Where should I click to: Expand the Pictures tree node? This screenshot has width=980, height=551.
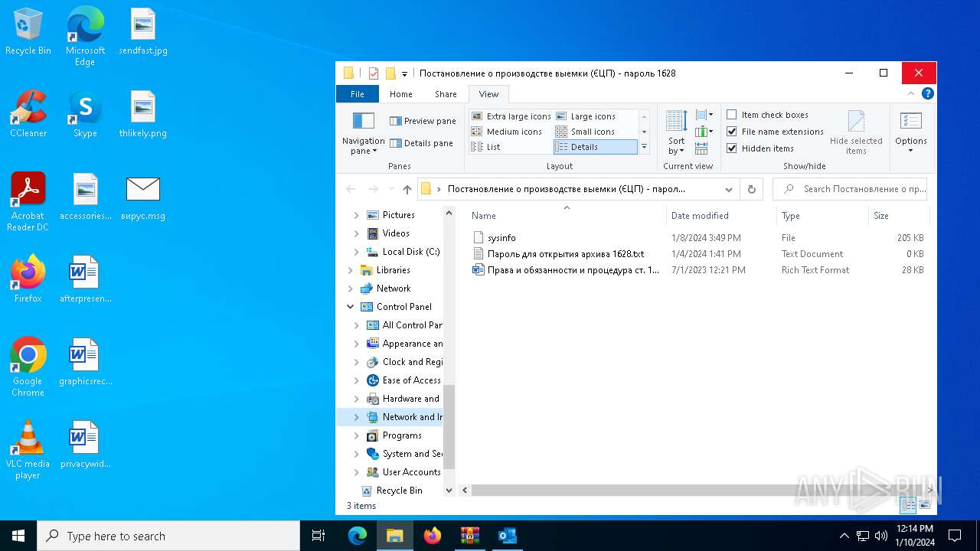pyautogui.click(x=356, y=215)
